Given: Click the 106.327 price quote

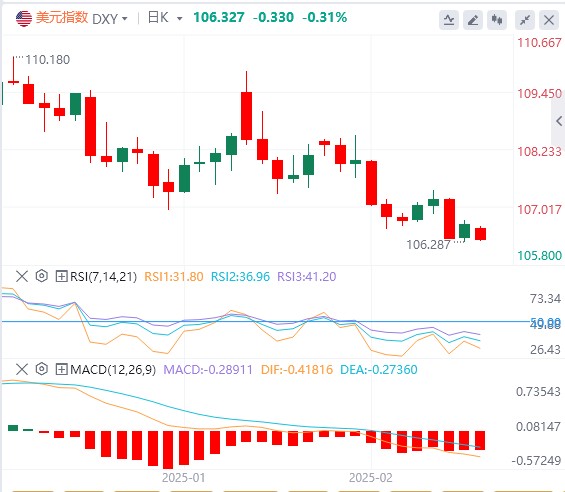Looking at the screenshot, I should [219, 17].
